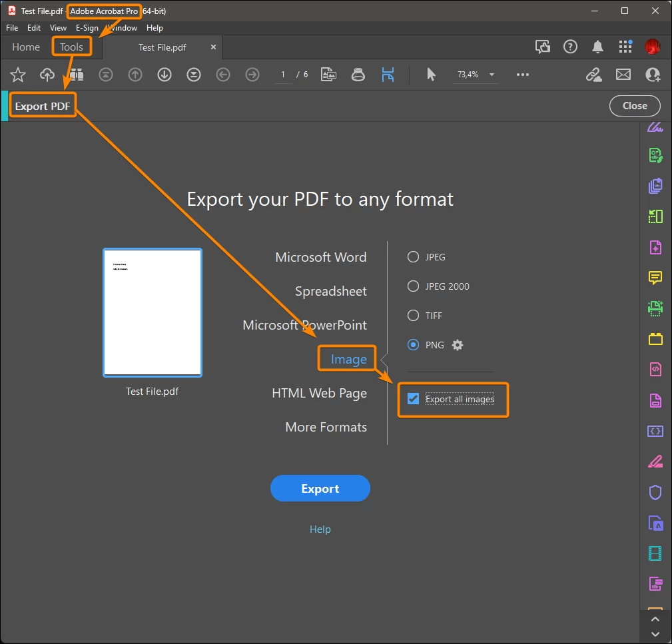
Task: Open the Edit menu
Action: coord(34,28)
